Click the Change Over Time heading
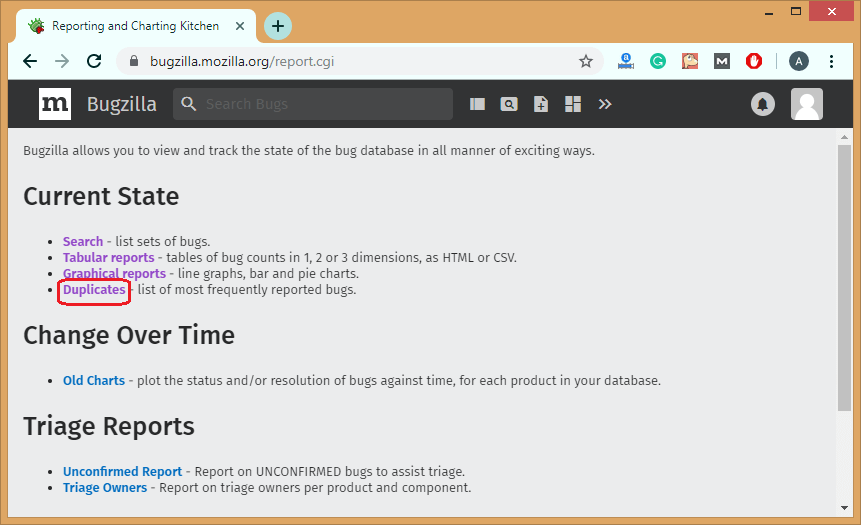Screen dimensions: 861x525 click(129, 336)
